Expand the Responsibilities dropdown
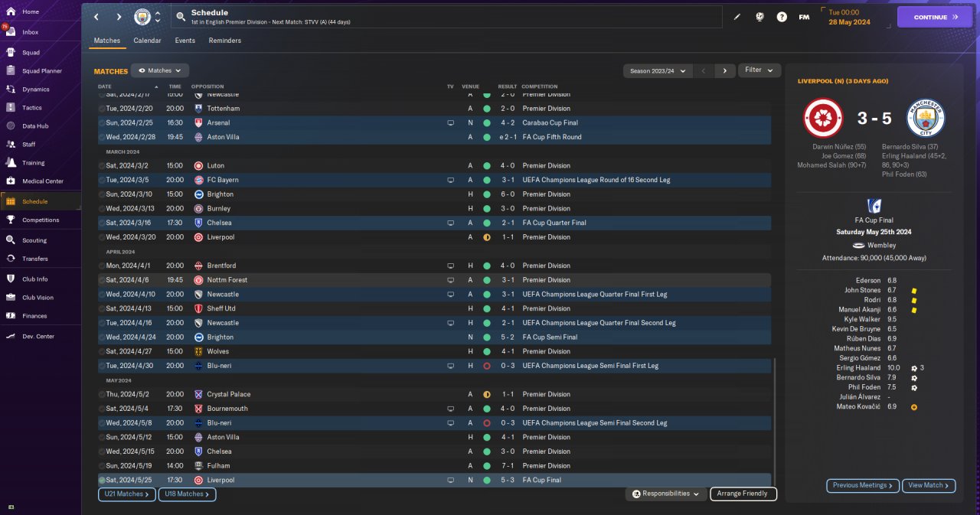The width and height of the screenshot is (980, 515). pyautogui.click(x=665, y=494)
